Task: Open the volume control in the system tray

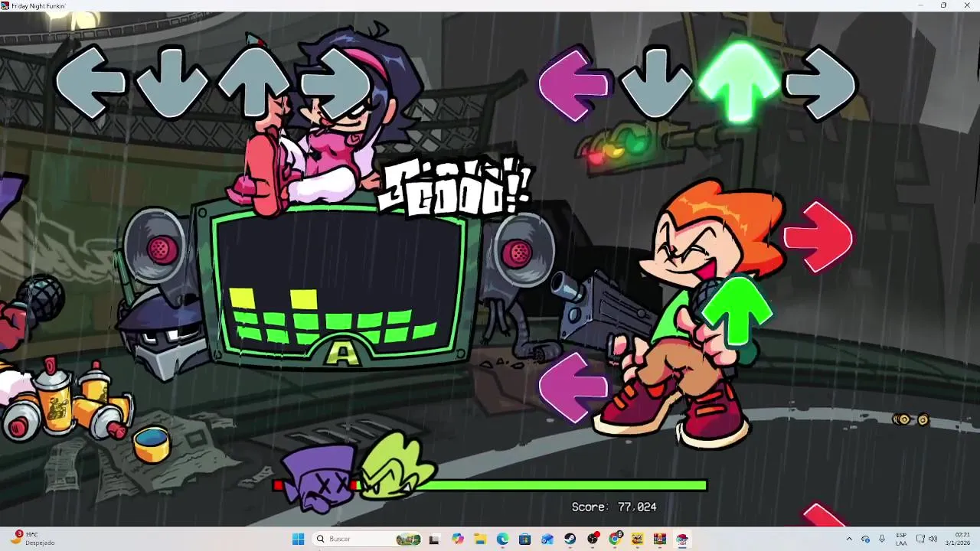Action: pyautogui.click(x=933, y=539)
